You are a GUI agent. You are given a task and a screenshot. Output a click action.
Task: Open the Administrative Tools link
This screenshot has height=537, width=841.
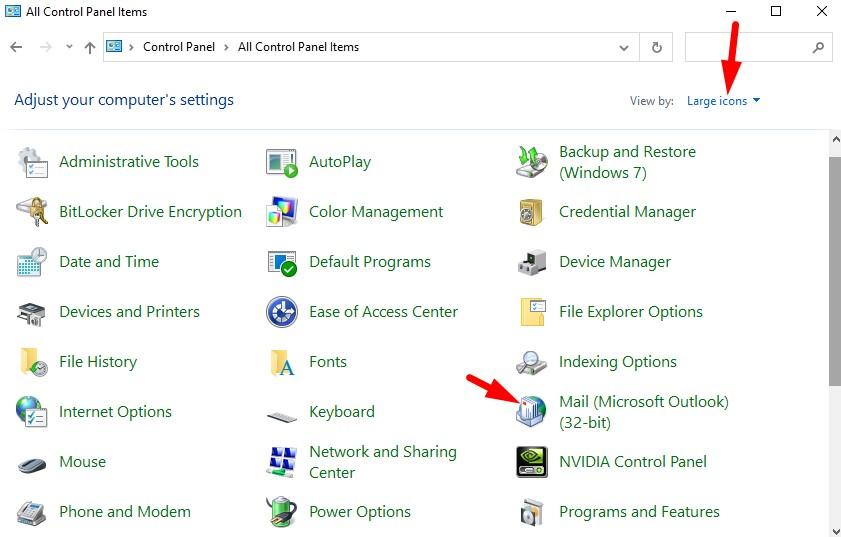[129, 162]
